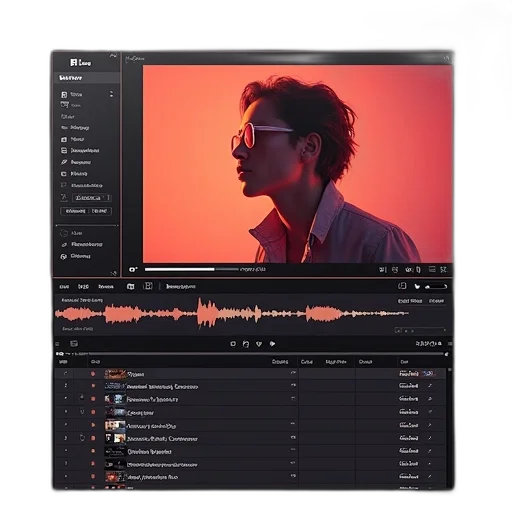Image resolution: width=512 pixels, height=512 pixels.
Task: Select the eighth sidebar item with rectangle icon
Action: [74, 174]
